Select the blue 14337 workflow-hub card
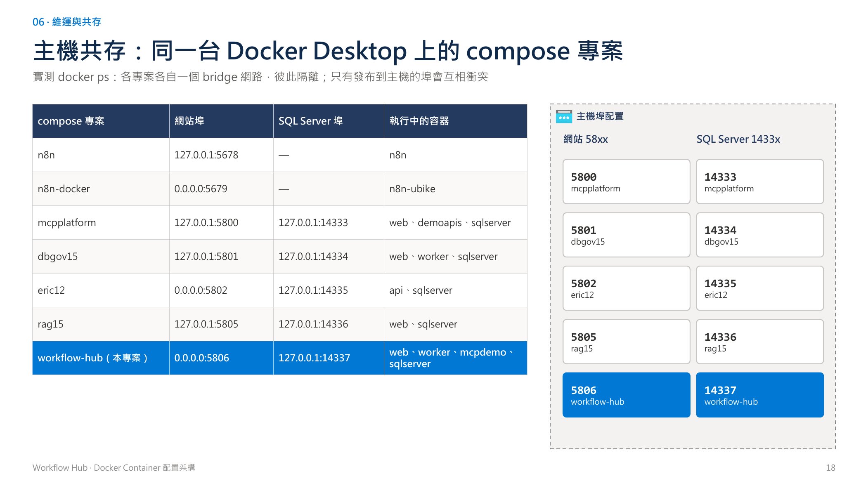 pyautogui.click(x=759, y=395)
